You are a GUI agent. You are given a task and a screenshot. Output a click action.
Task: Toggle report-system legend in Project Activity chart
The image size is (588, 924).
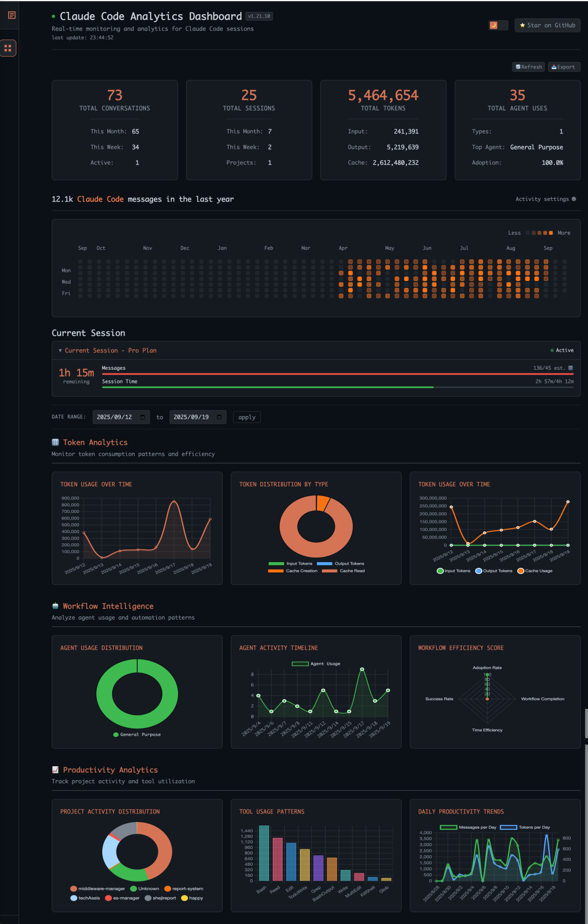(x=184, y=889)
